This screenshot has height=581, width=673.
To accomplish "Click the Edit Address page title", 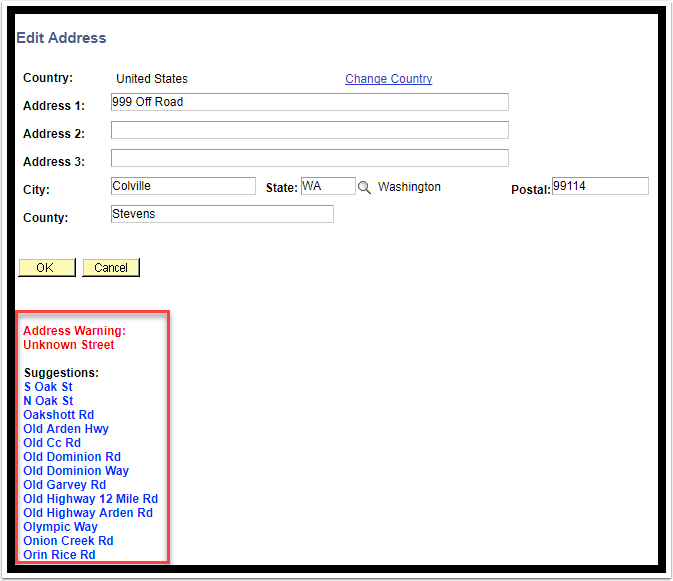I will (x=61, y=38).
